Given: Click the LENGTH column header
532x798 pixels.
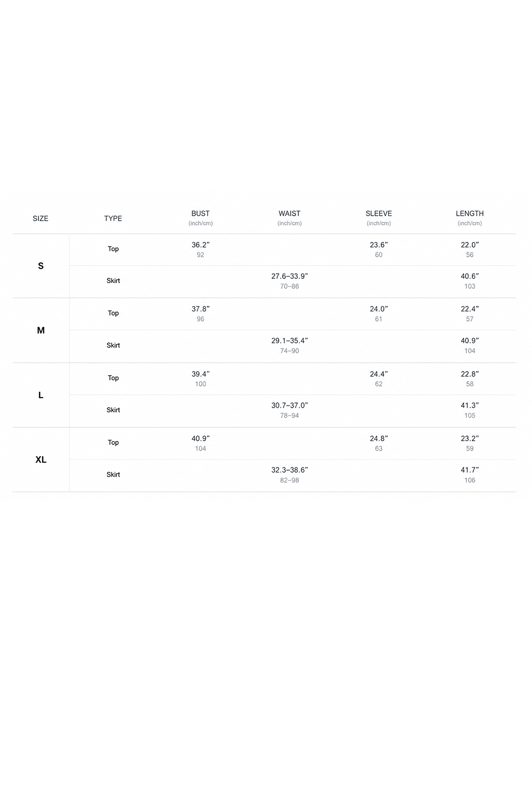Looking at the screenshot, I should (x=470, y=214).
